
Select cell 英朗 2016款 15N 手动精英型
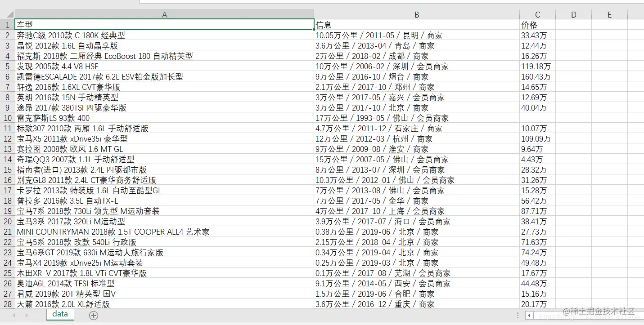[165, 97]
